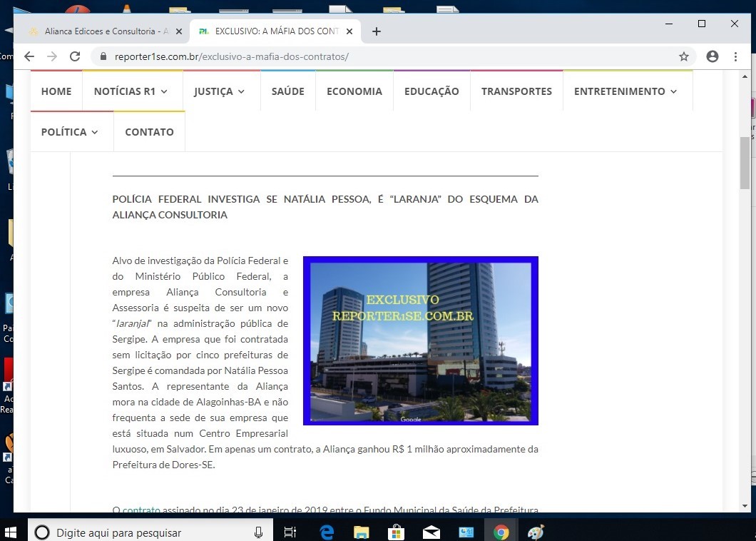Open the Chrome profile avatar icon

(x=712, y=56)
